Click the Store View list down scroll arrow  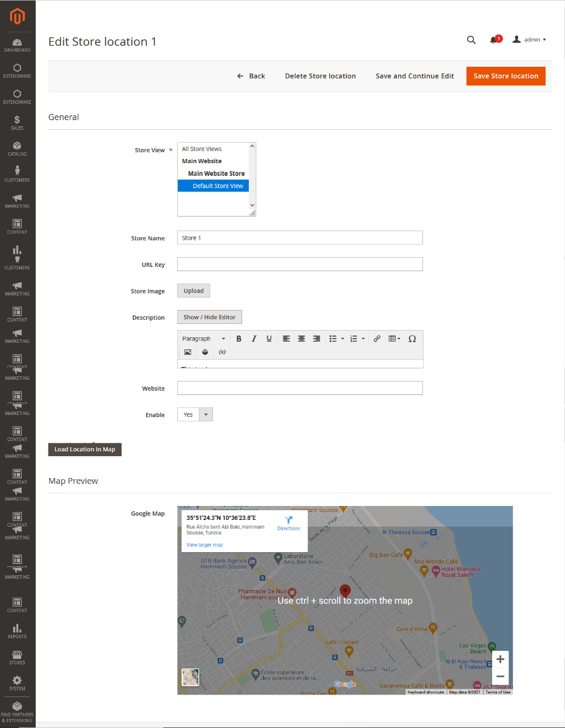tap(252, 206)
